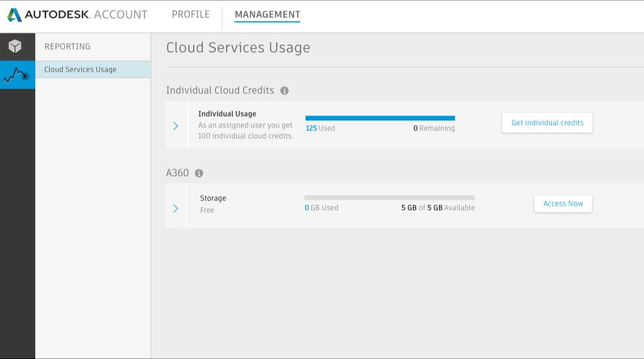The width and height of the screenshot is (644, 359).
Task: Click the AUTODESK ACCOUNT wordmark
Action: 86,14
